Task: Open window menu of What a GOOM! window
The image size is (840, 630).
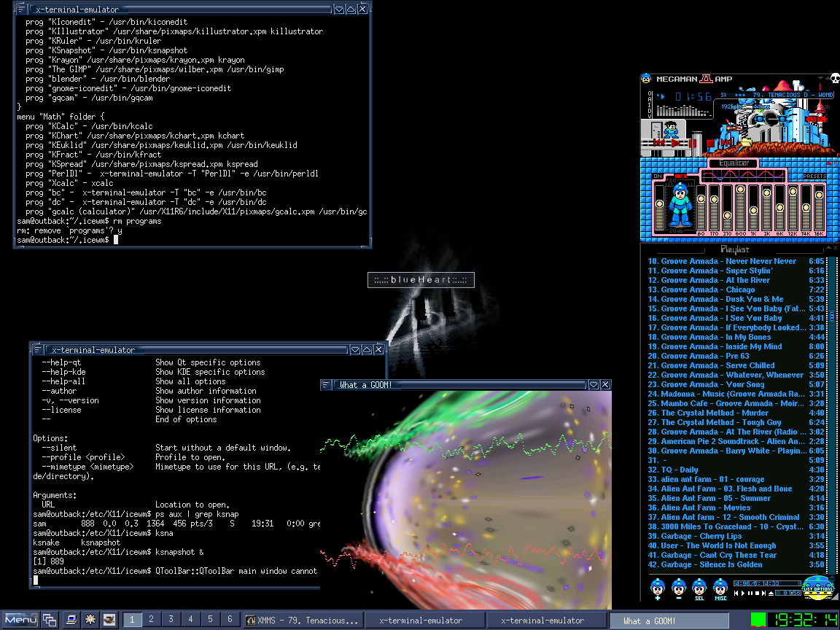Action: point(326,385)
